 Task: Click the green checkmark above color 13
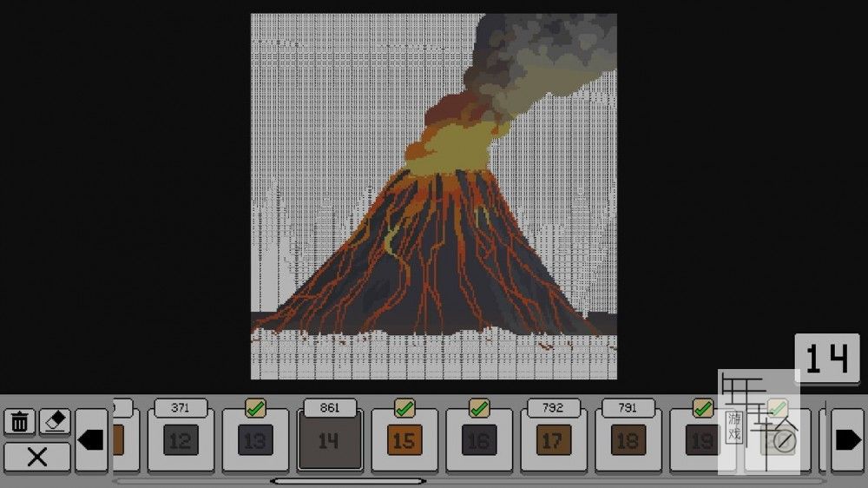(x=255, y=407)
